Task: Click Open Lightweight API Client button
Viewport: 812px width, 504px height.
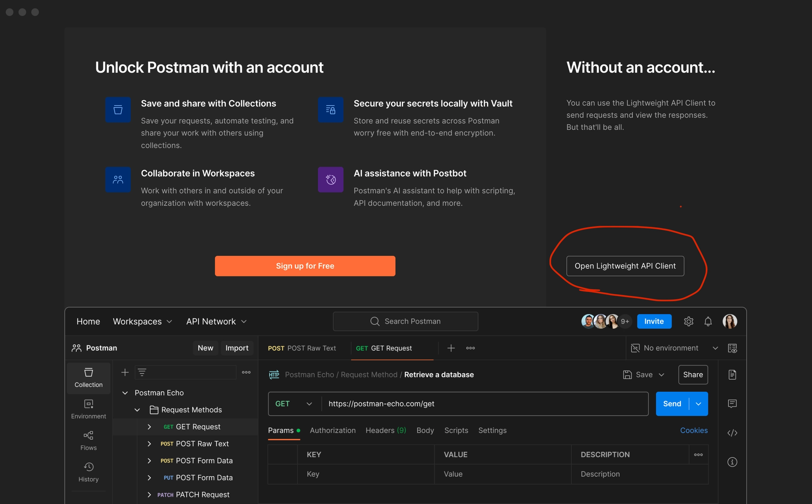Action: pos(625,266)
